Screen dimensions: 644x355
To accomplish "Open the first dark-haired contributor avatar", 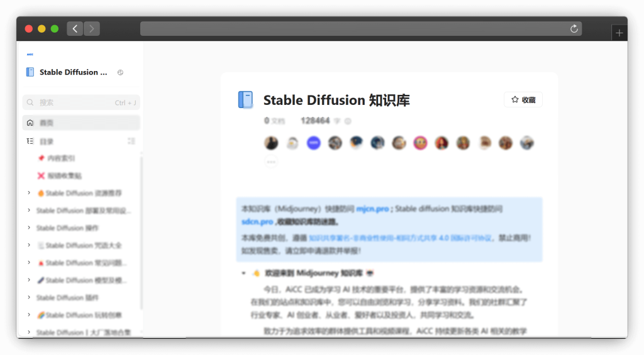I will 271,143.
